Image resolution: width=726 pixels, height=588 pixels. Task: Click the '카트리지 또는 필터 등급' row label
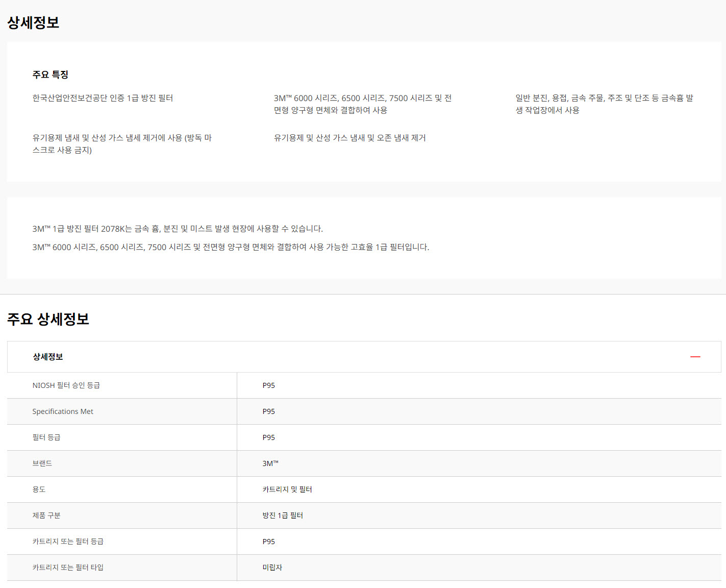[x=68, y=542]
